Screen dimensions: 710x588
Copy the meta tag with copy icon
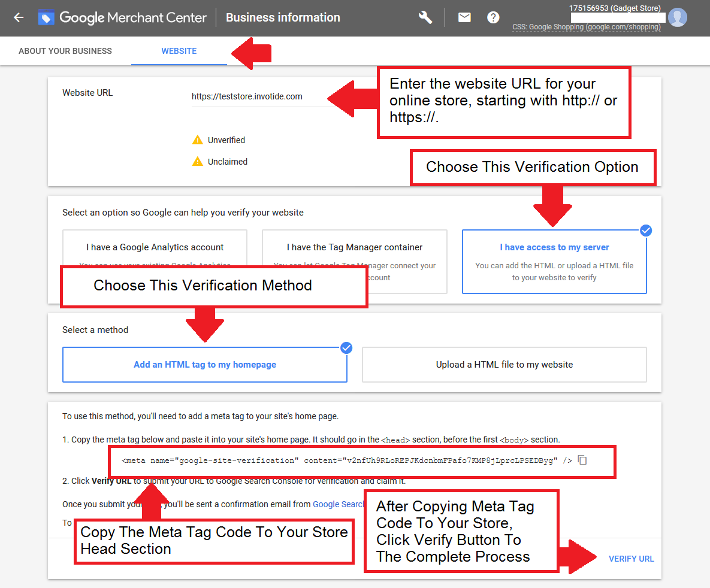click(x=583, y=460)
